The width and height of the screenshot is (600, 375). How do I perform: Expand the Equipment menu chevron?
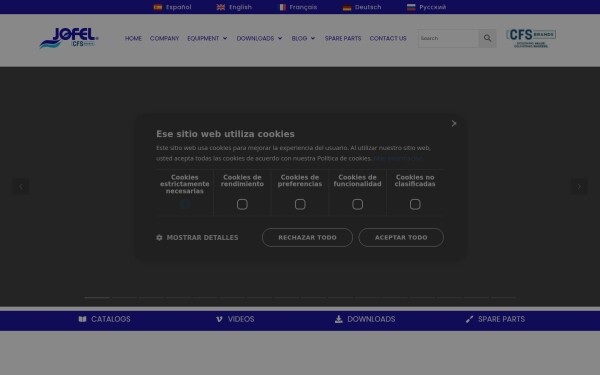(225, 38)
